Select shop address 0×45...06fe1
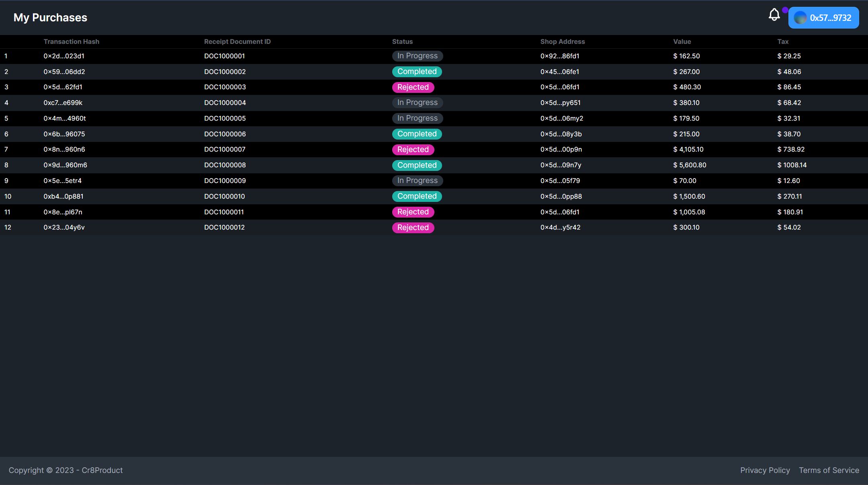Viewport: 868px width, 485px height. [559, 72]
